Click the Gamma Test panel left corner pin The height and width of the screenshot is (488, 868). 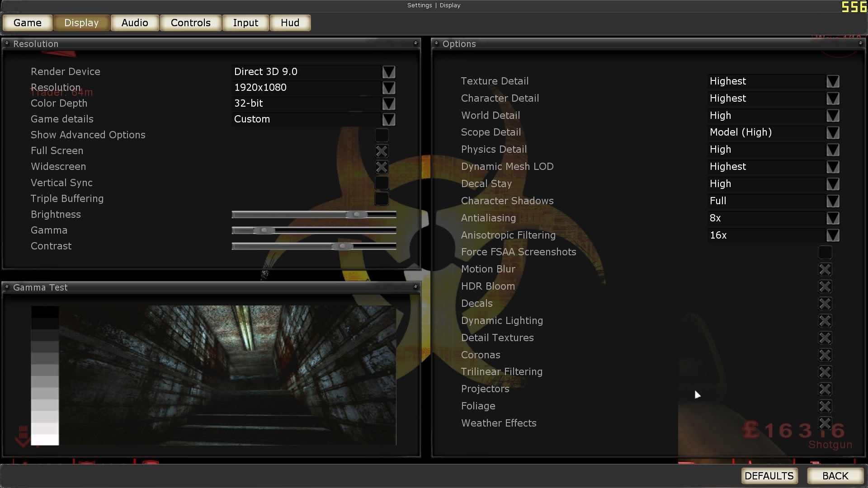[x=7, y=286]
